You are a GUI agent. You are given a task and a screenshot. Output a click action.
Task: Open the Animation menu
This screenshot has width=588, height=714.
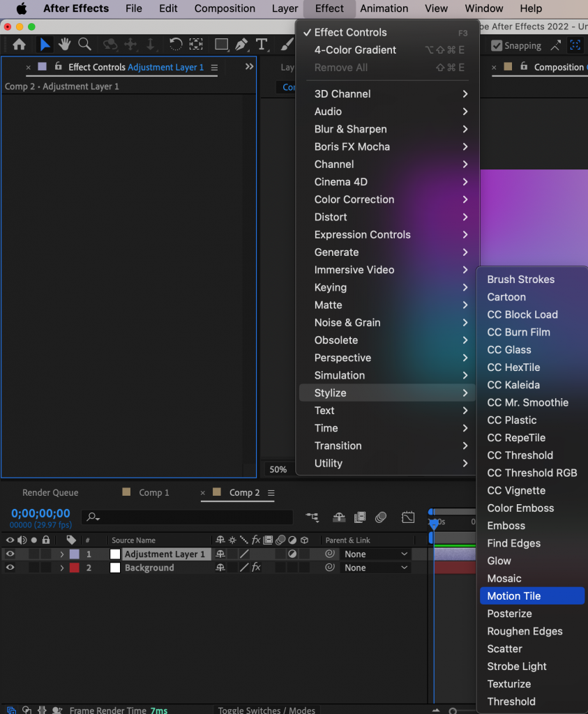click(x=386, y=8)
